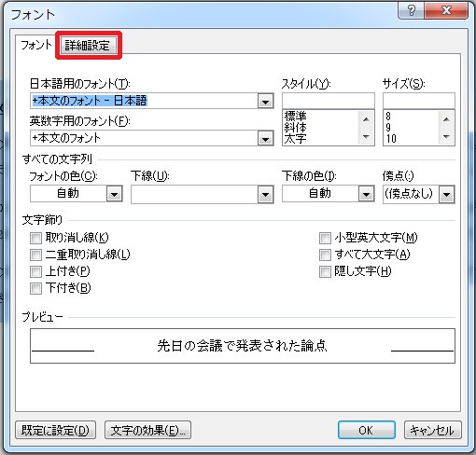
Task: Select 標準 in the style list
Action: [x=295, y=116]
